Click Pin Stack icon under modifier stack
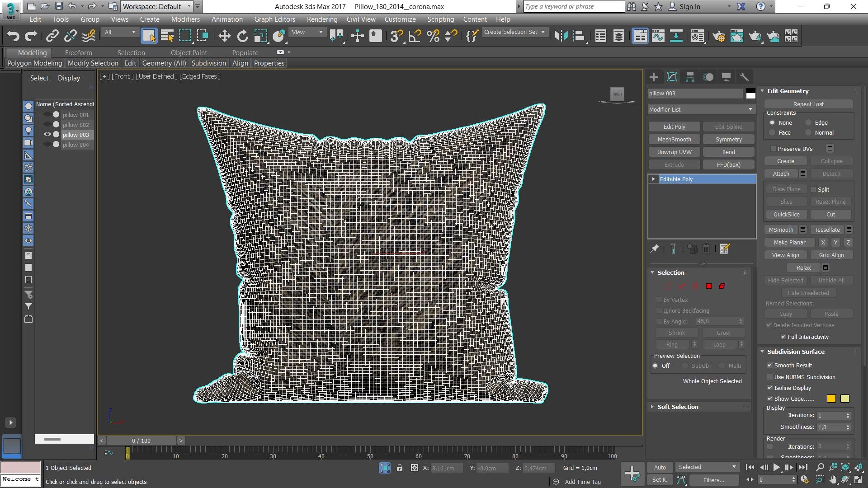The height and width of the screenshot is (488, 868). click(x=654, y=249)
